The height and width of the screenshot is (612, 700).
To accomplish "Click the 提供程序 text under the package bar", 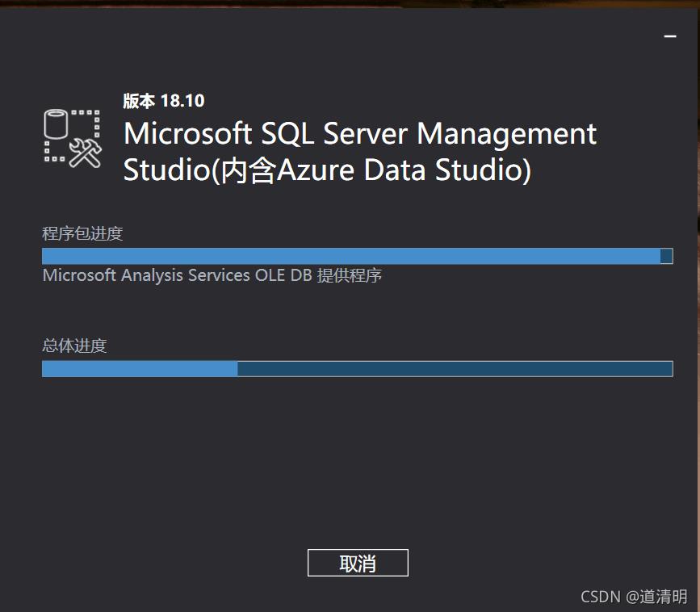I will [x=350, y=275].
